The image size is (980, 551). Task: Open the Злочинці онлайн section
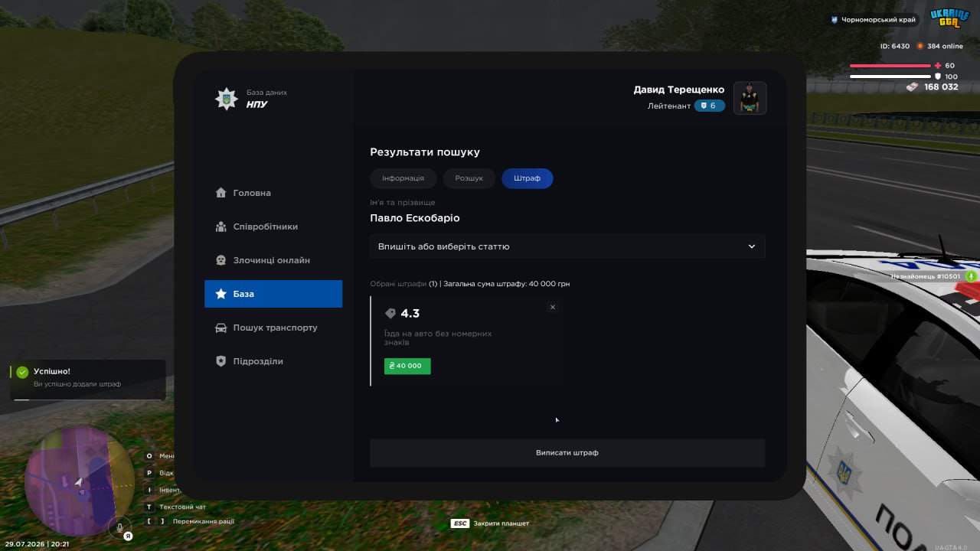click(273, 260)
